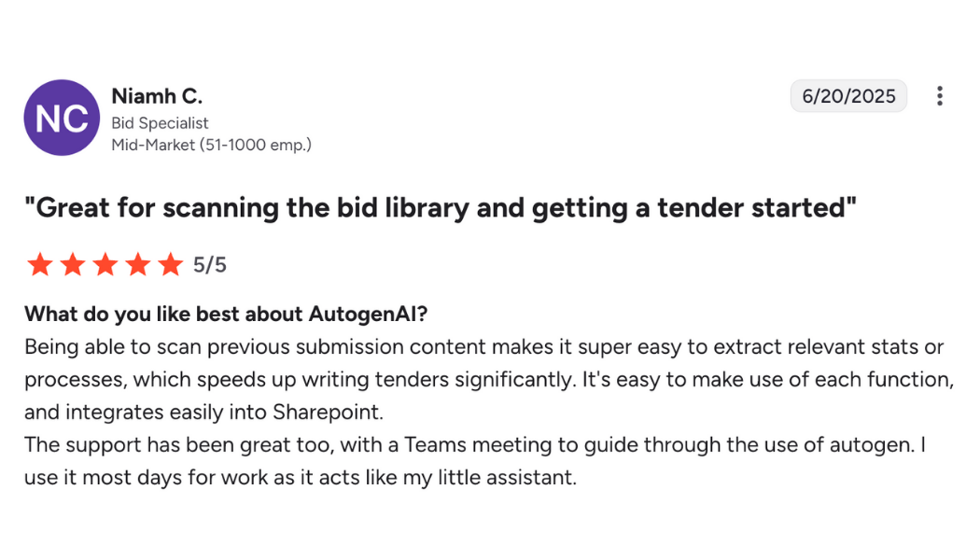Click the purple NC avatar

coord(62,118)
